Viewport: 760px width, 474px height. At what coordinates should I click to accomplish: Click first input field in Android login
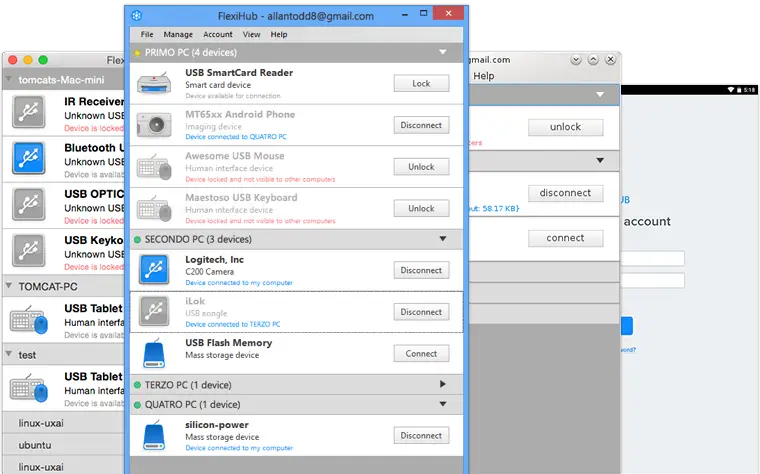pos(652,258)
